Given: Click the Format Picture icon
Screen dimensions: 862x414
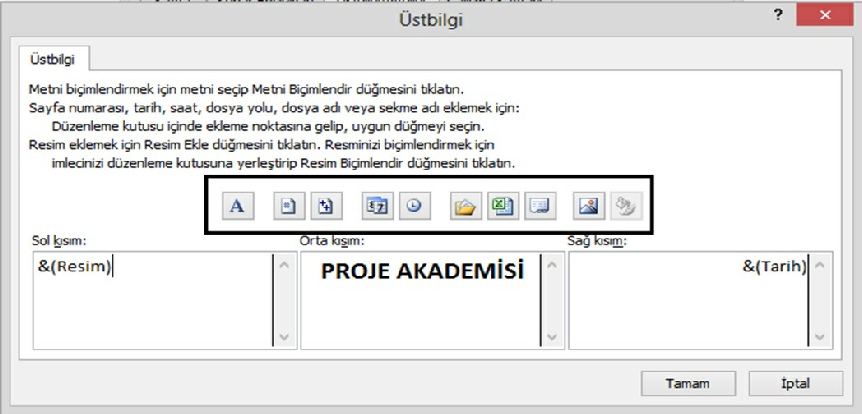Looking at the screenshot, I should [x=627, y=206].
